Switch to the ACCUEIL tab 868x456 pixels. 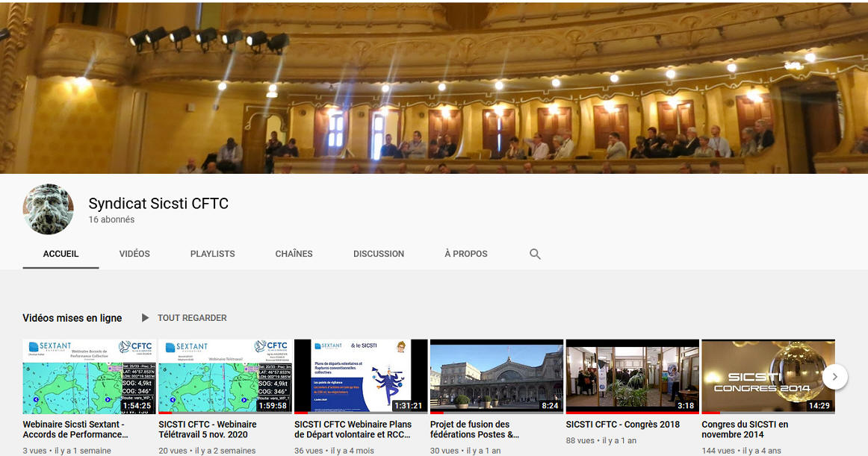point(61,254)
